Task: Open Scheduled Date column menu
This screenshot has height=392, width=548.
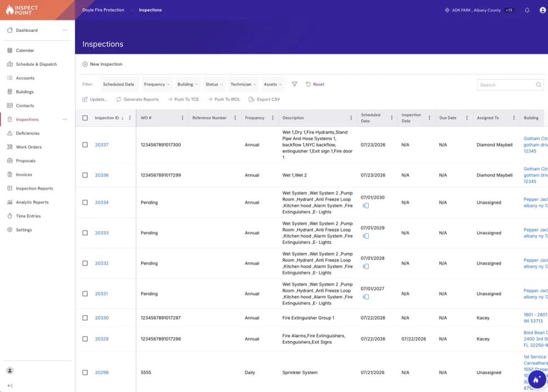Action: (392, 118)
